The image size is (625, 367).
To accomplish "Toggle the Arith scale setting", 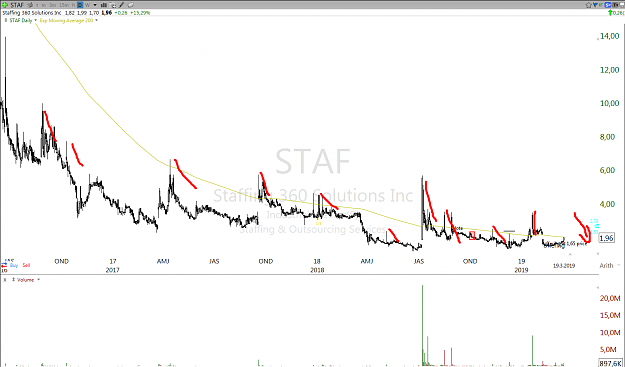I will (x=606, y=265).
